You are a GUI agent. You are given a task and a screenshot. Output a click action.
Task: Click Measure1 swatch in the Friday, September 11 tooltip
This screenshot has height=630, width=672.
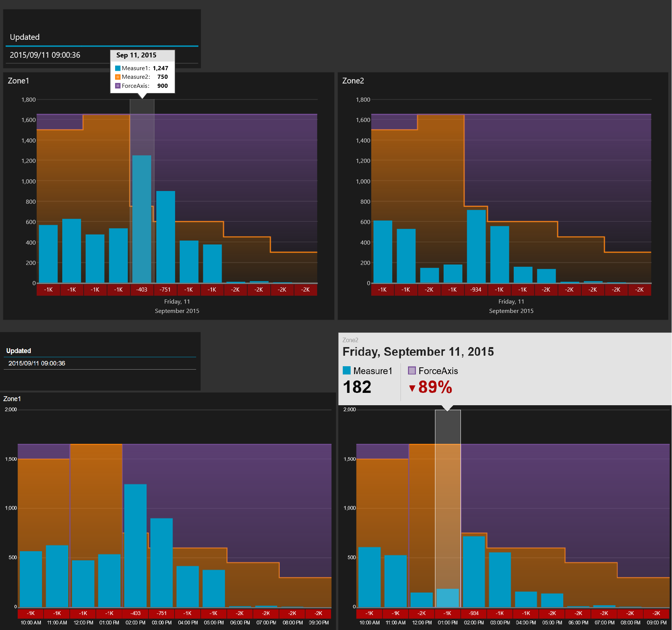tap(346, 371)
